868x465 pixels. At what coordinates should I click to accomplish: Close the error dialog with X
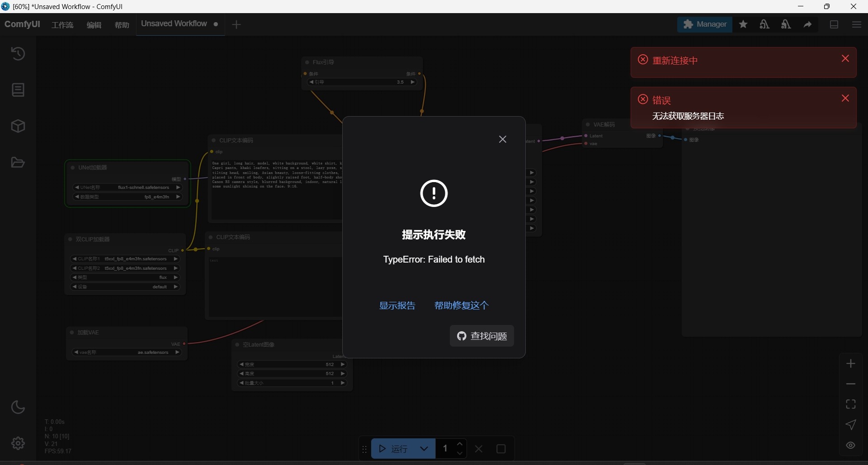(503, 139)
